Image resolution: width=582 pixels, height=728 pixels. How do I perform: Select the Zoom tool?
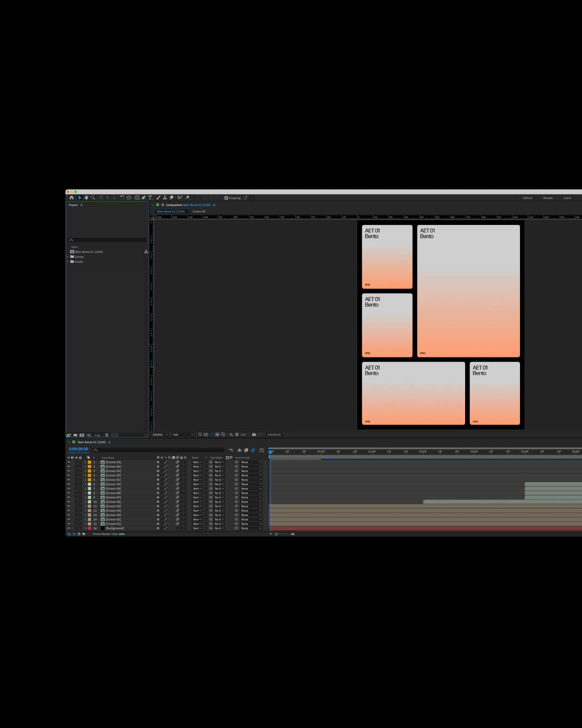pyautogui.click(x=93, y=197)
